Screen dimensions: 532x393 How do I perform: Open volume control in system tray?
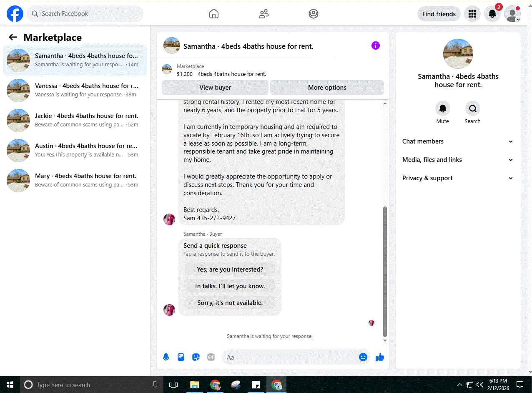coord(479,385)
